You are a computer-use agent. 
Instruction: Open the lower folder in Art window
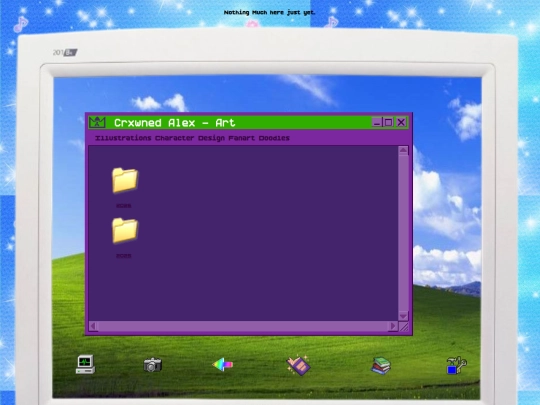125,230
